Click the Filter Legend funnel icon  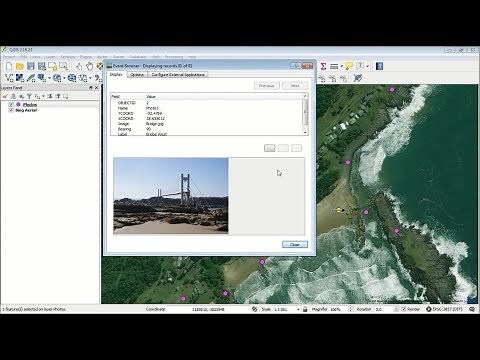pos(29,96)
